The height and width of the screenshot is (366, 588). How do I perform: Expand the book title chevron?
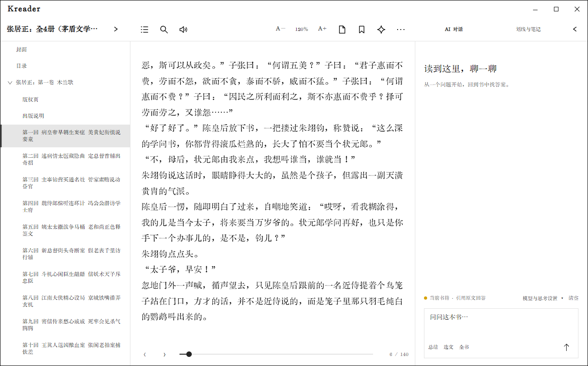point(116,29)
